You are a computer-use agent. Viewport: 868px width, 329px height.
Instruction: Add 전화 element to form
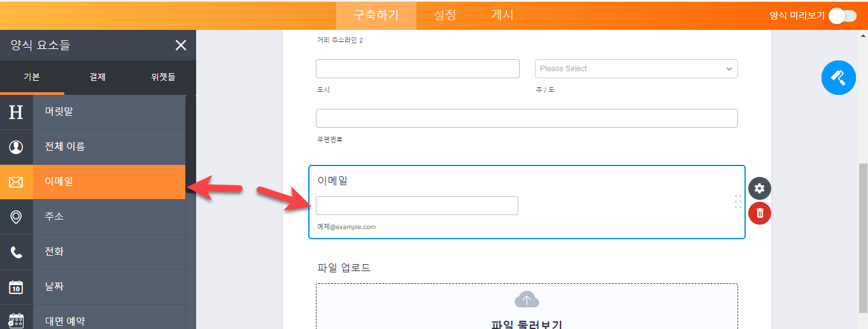(x=93, y=252)
